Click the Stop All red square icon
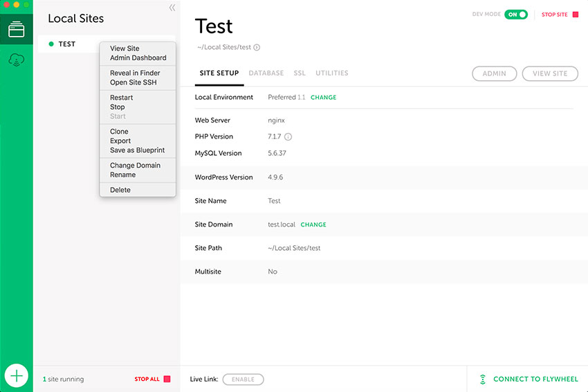The height and width of the screenshot is (392, 588). [x=167, y=379]
